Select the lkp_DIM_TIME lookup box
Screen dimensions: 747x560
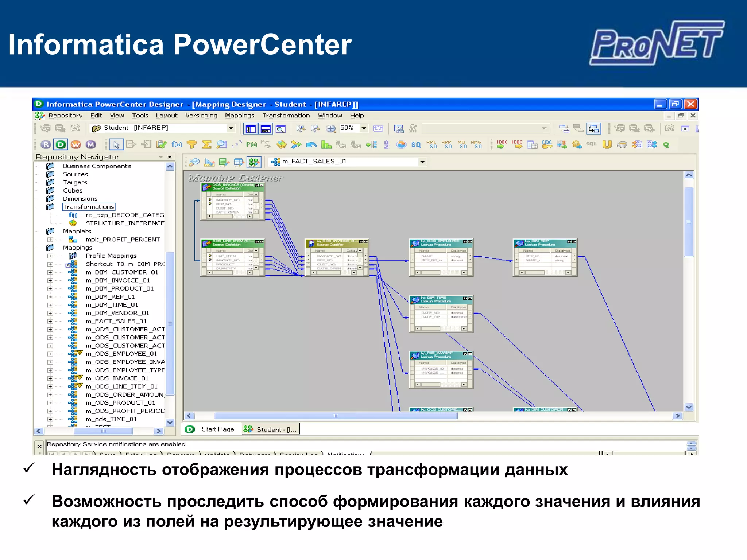pyautogui.click(x=441, y=314)
